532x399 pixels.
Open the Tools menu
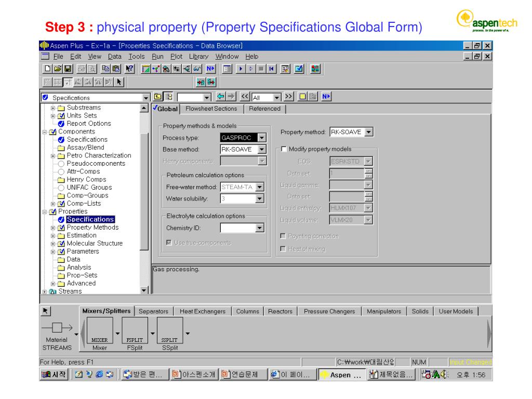click(136, 56)
